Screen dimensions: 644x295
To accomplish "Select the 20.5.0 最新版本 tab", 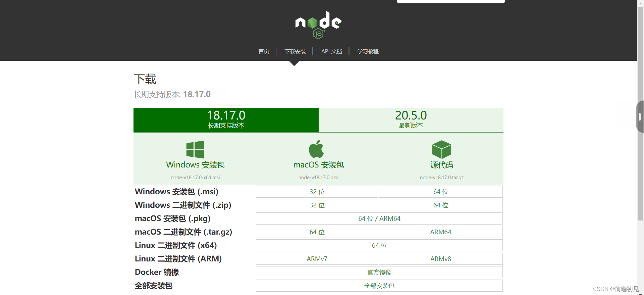I will tap(411, 120).
